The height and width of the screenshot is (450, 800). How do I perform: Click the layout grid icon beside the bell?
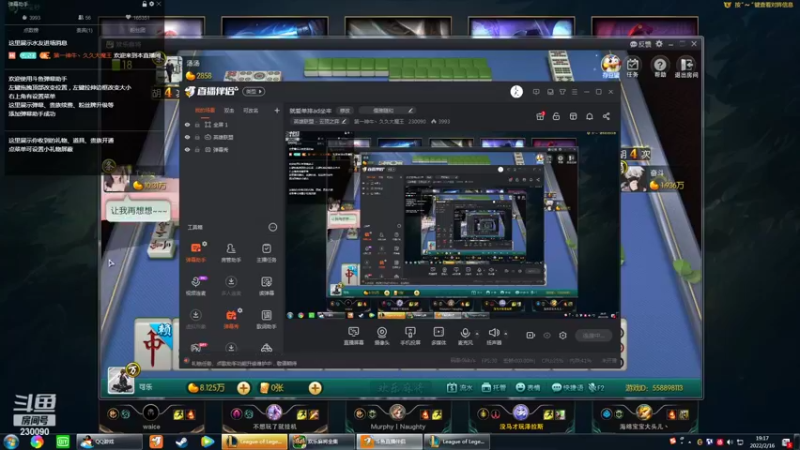(x=573, y=116)
